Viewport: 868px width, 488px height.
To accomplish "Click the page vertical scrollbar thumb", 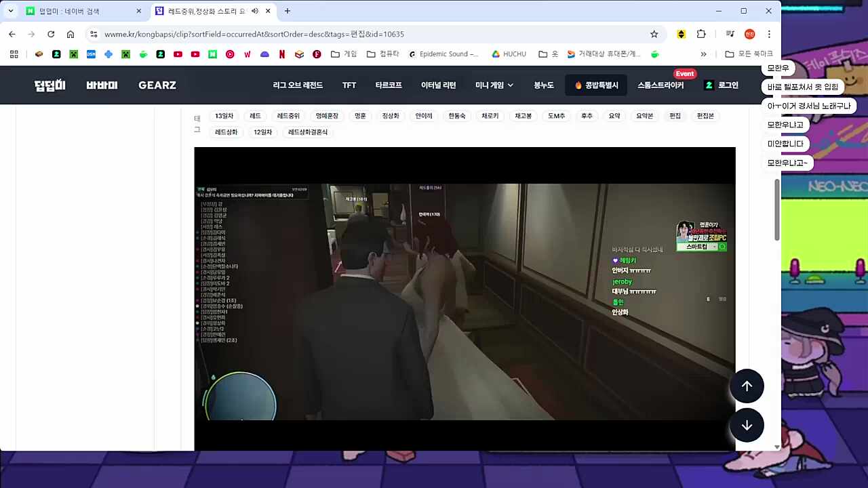I will (777, 209).
